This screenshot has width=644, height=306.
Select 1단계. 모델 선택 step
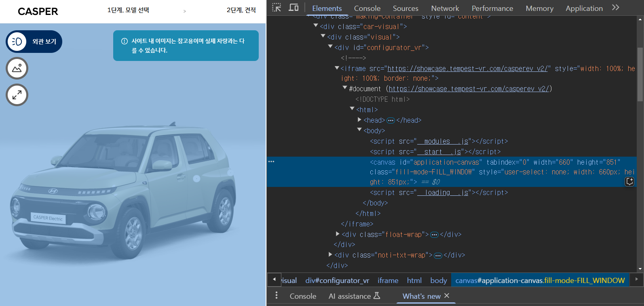click(128, 10)
